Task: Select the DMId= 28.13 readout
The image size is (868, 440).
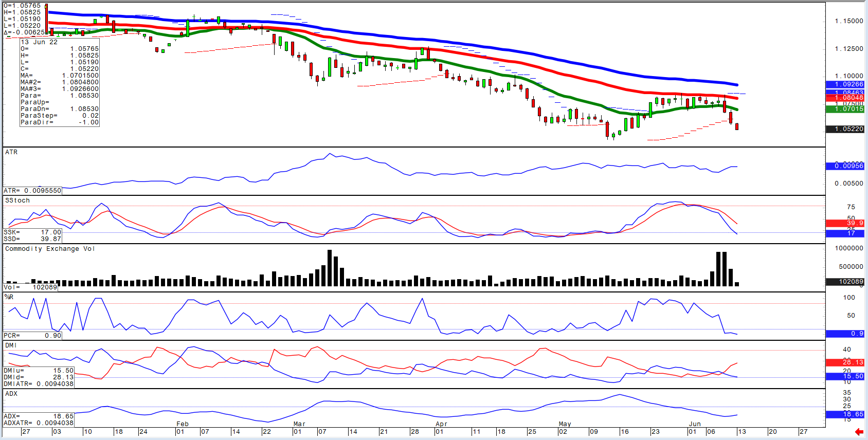Action: (39, 377)
